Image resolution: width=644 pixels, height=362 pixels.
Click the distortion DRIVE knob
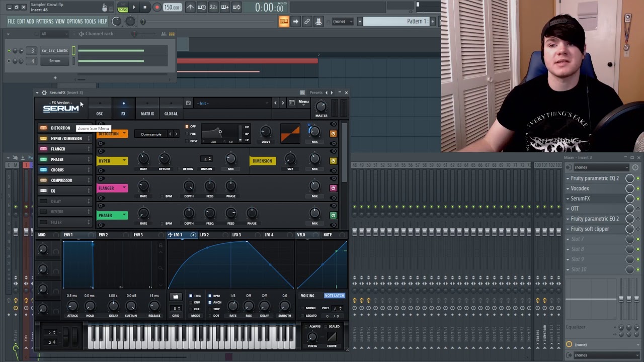[266, 132]
